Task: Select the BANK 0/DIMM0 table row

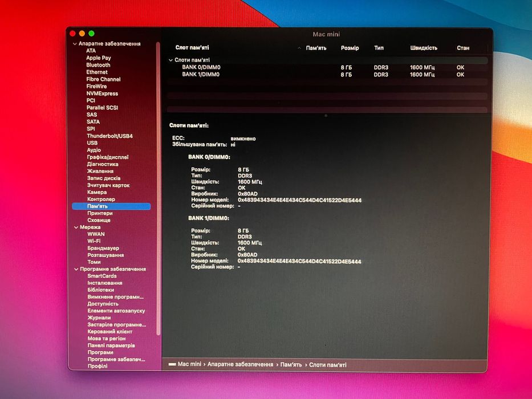Action: coord(327,67)
